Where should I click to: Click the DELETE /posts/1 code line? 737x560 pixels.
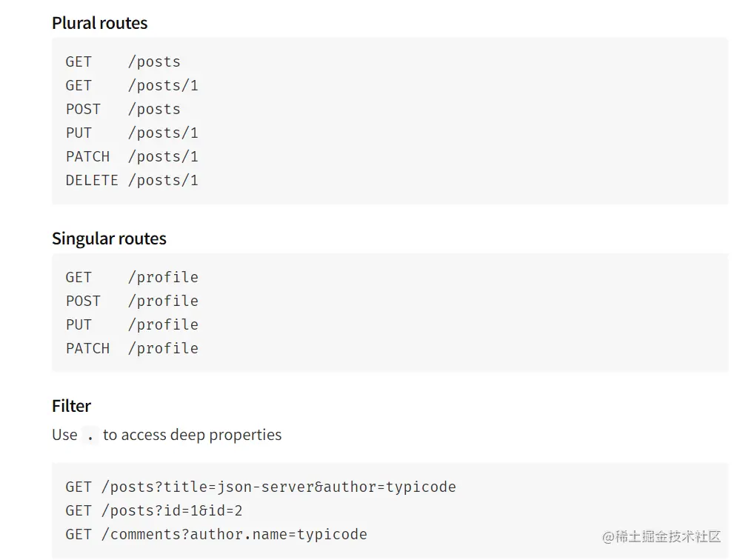click(132, 180)
